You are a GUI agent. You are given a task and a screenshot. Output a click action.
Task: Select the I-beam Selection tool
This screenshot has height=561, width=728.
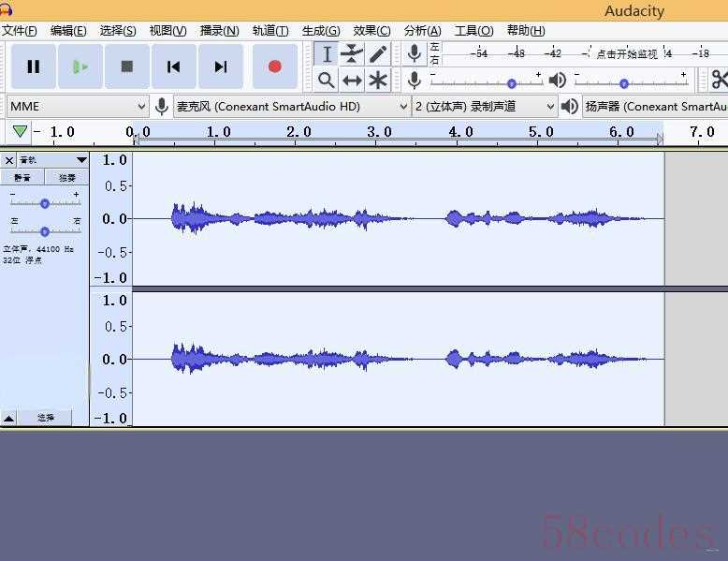(x=326, y=53)
